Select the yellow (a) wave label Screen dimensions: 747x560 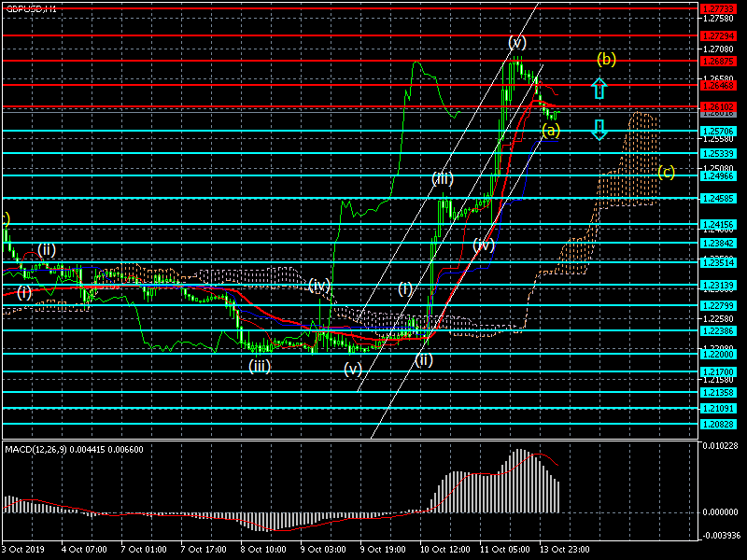551,130
